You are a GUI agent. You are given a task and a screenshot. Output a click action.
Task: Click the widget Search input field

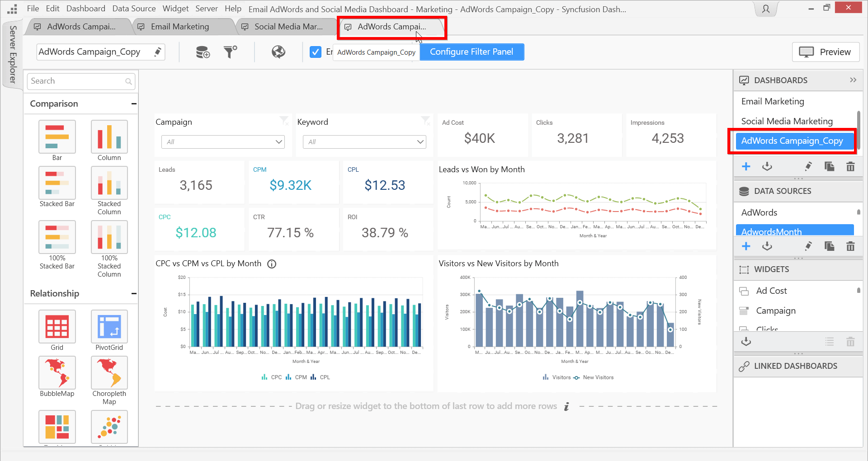77,81
